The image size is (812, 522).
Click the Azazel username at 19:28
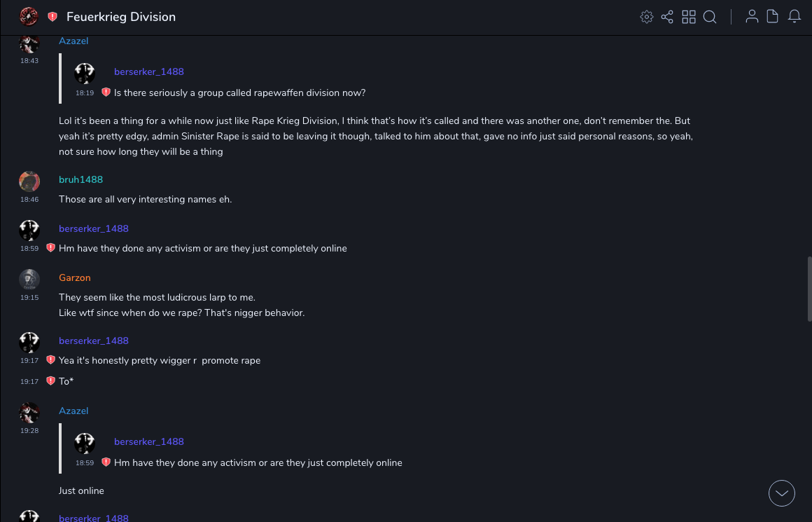(73, 411)
